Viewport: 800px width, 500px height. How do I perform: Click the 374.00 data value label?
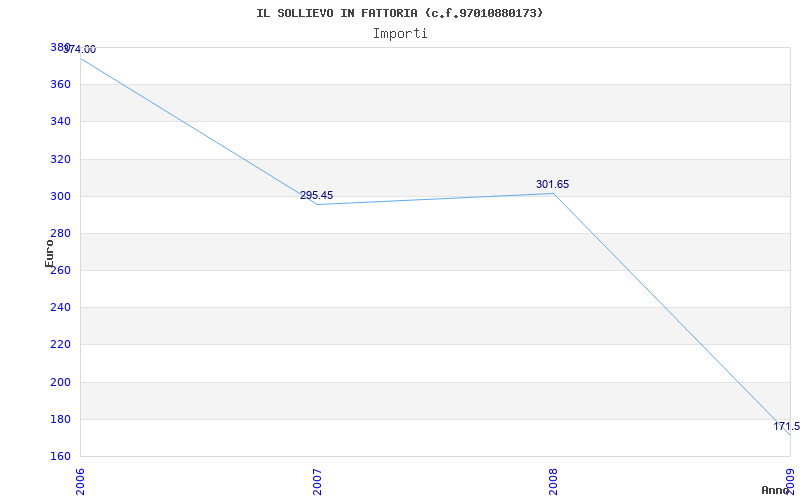(81, 49)
